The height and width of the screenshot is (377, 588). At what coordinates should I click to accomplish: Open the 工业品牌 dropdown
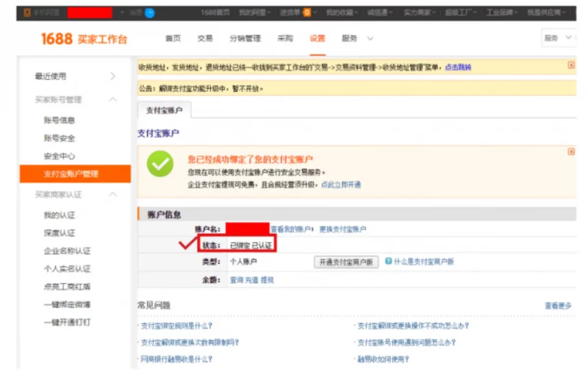[x=502, y=13]
